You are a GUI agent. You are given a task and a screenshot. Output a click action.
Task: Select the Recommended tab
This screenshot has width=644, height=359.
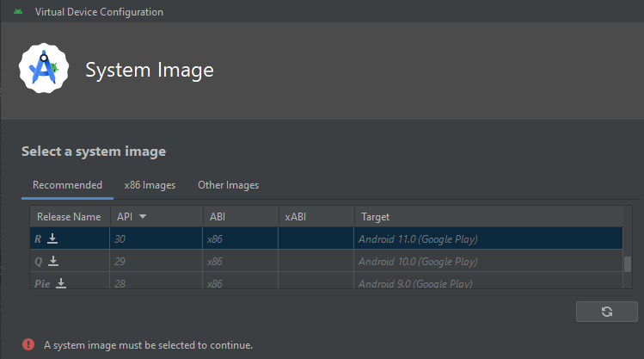point(67,185)
